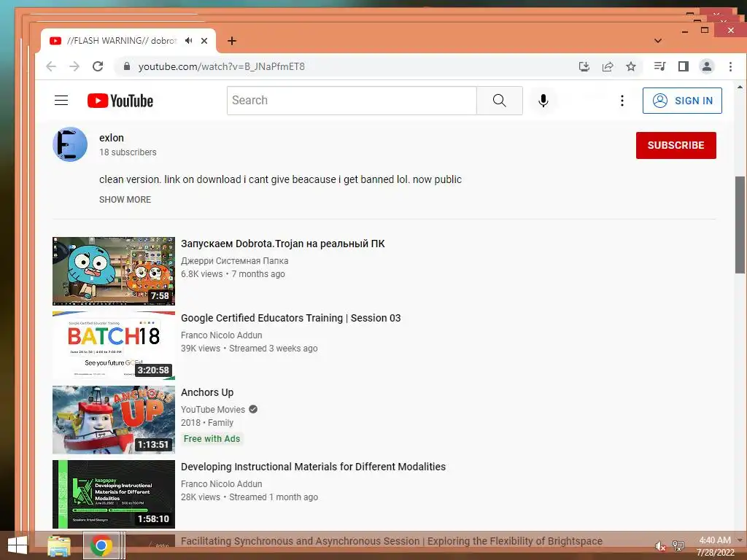Click the '18 subscribers' text
The image size is (747, 560).
[x=128, y=152]
